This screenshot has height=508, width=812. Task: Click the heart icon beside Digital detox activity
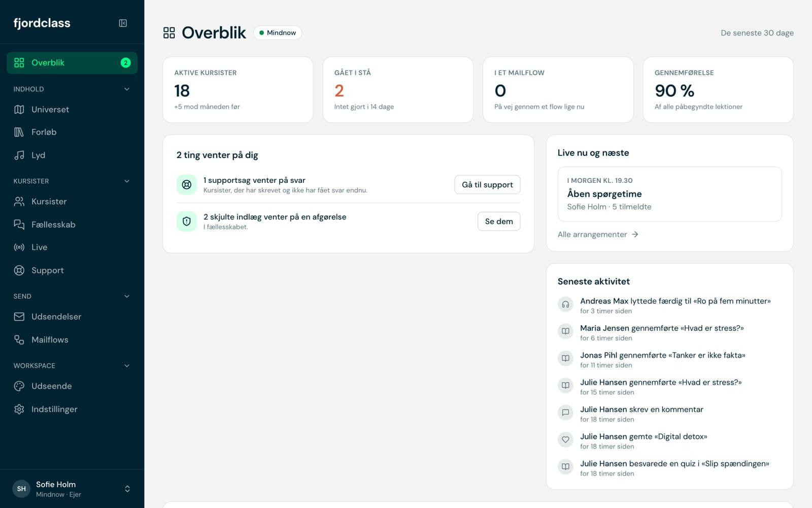tap(565, 439)
